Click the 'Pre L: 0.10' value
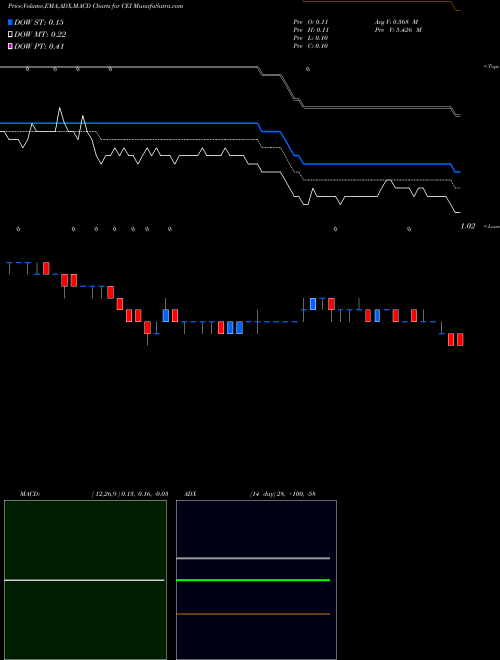This screenshot has height=660, width=500. (311, 38)
